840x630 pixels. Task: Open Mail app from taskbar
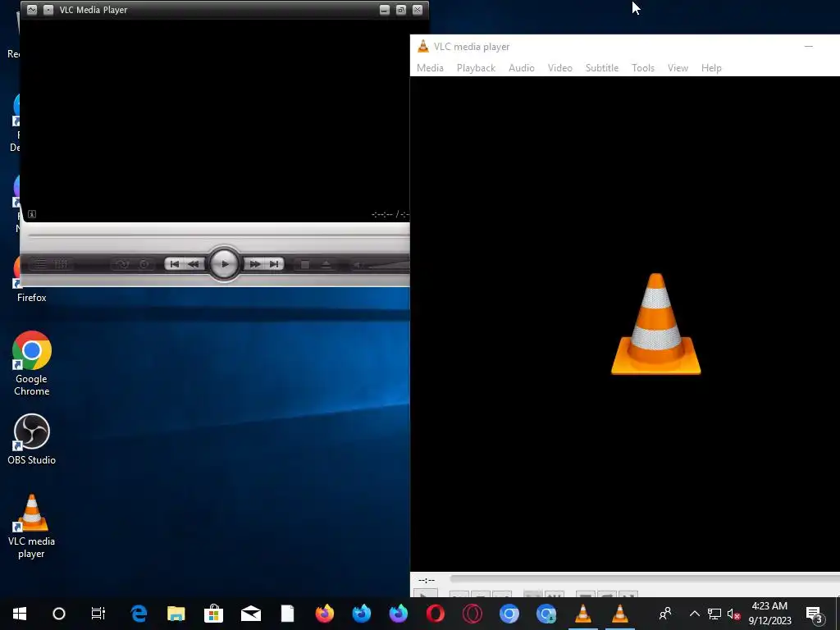[x=251, y=614]
